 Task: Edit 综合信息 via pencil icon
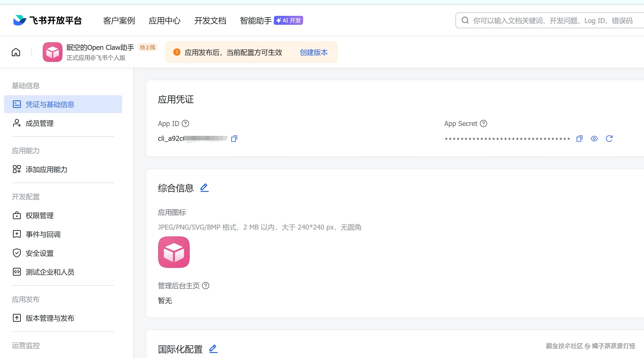pos(204,188)
